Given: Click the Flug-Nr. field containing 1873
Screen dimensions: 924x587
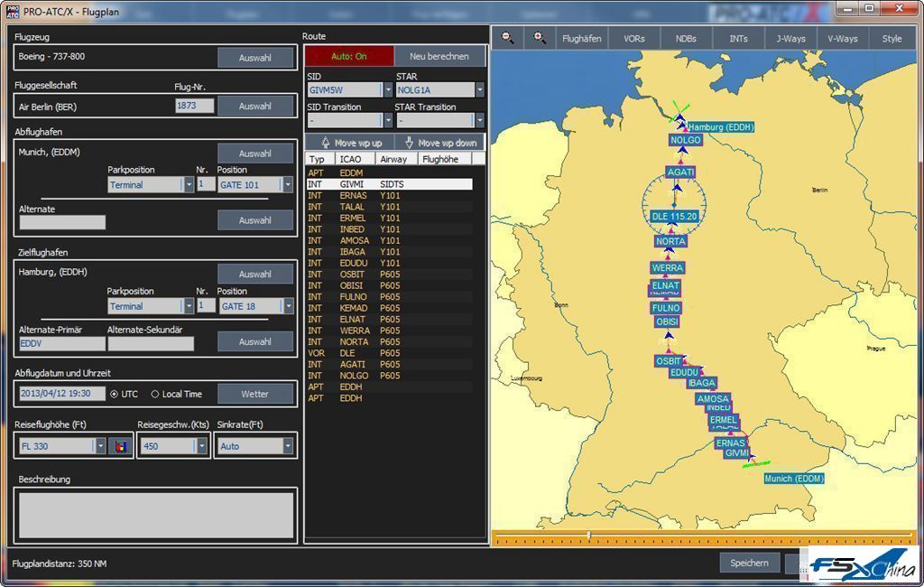Looking at the screenshot, I should click(x=195, y=106).
